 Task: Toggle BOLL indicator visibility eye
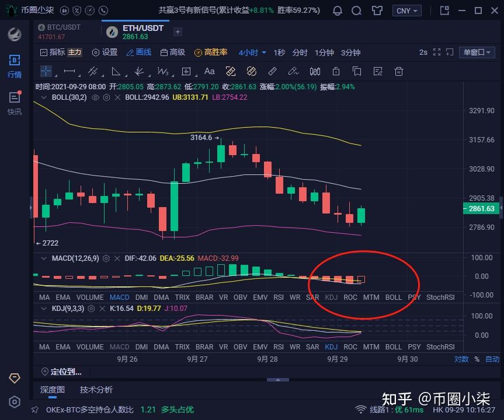coord(95,97)
